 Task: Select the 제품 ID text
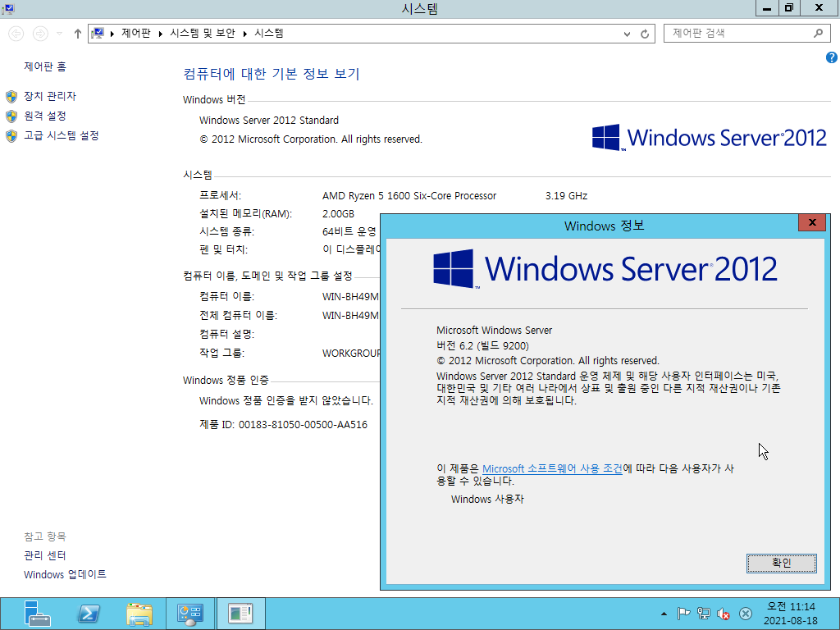(283, 425)
